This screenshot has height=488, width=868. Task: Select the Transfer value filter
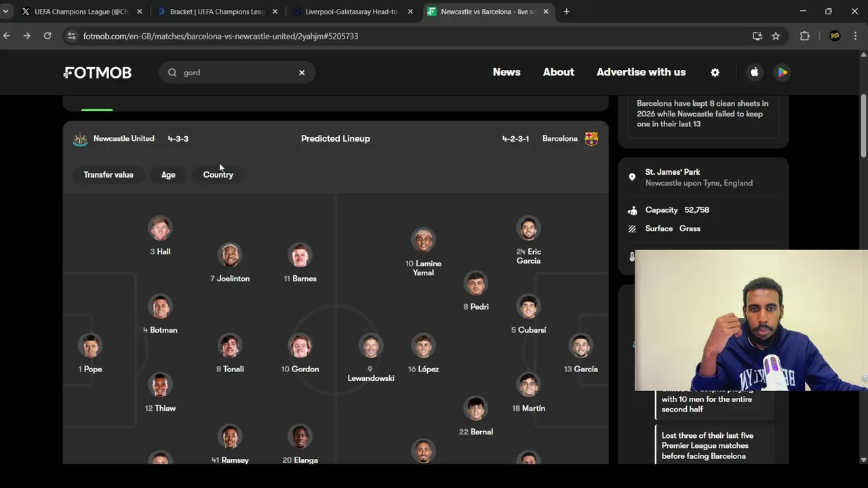click(x=108, y=175)
